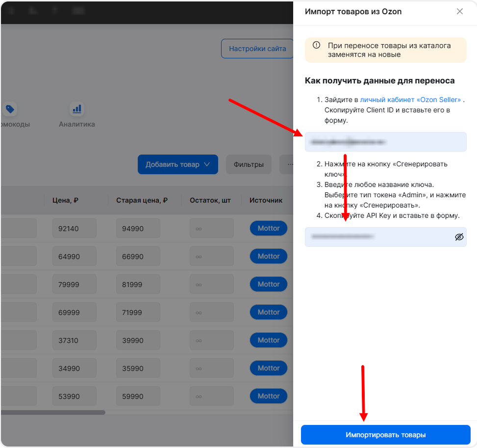Click the Аналитика bar chart icon

point(76,109)
